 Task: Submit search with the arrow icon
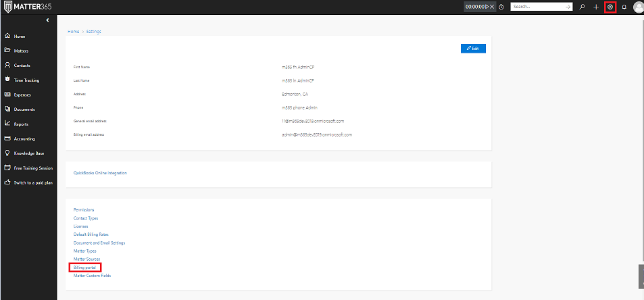click(x=568, y=7)
